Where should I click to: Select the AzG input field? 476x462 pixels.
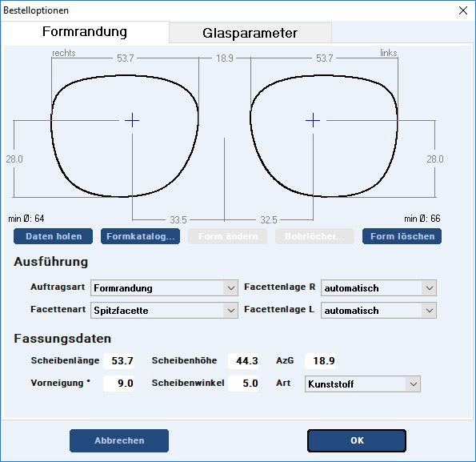click(321, 361)
